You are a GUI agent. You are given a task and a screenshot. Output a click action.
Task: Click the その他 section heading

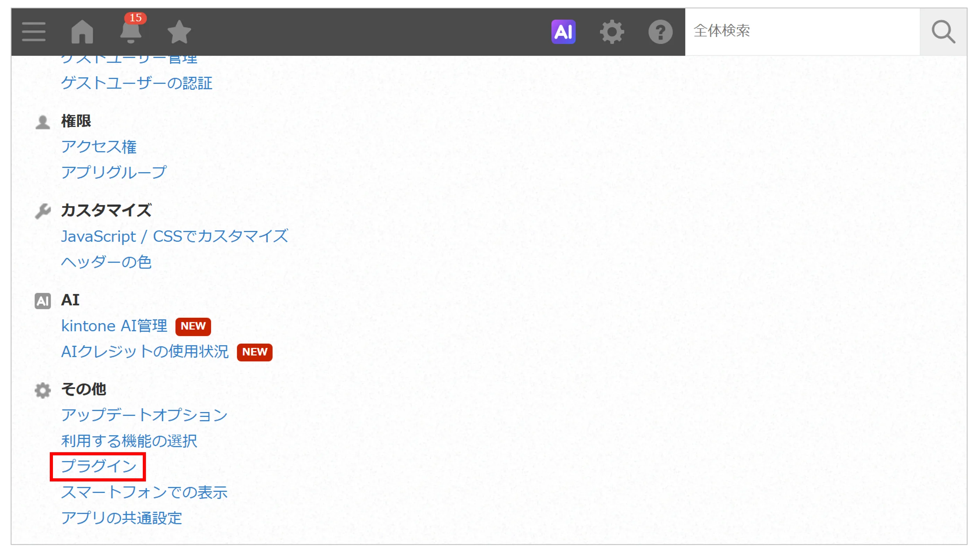tap(84, 390)
